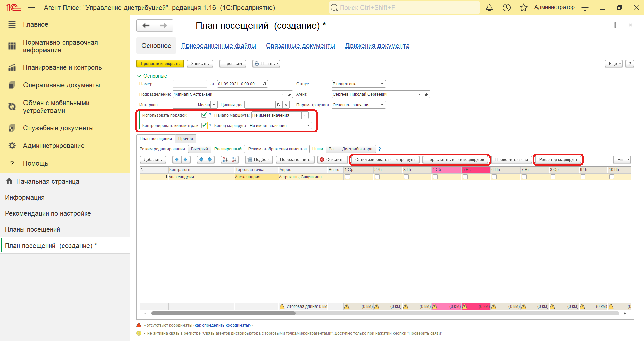
Task: Expand Агент dropdown arrow
Action: (x=419, y=94)
